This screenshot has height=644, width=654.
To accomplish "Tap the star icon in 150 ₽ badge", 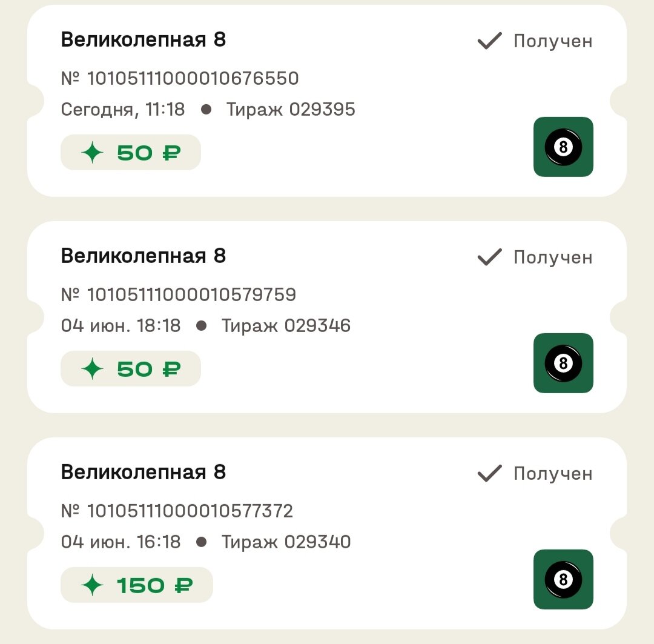I will tap(93, 585).
